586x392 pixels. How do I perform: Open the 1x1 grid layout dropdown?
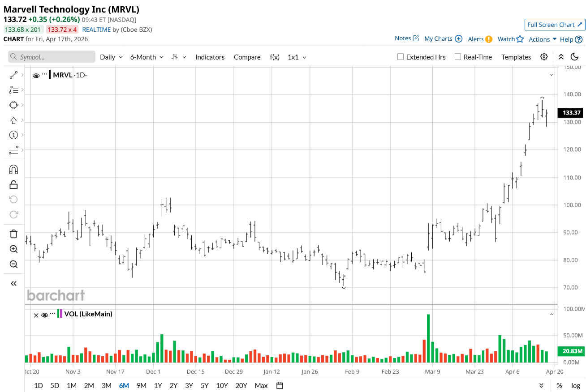coord(297,57)
